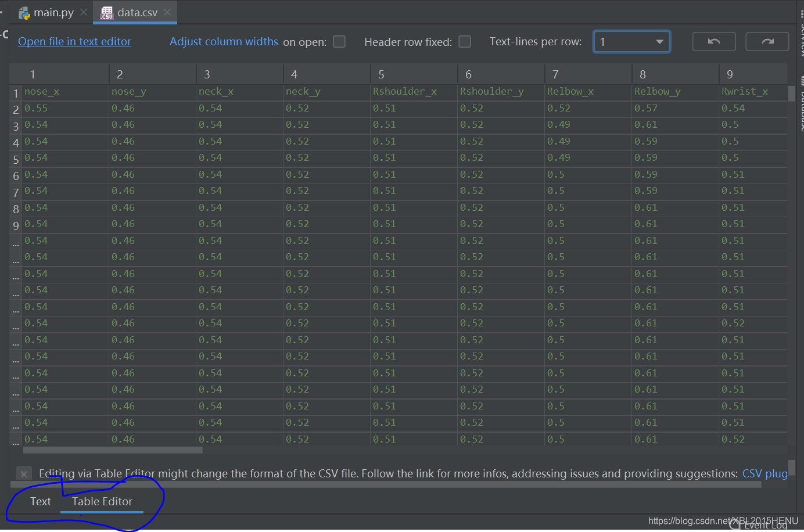804x532 pixels.
Task: Click the Relbow_y header cell
Action: (x=675, y=92)
